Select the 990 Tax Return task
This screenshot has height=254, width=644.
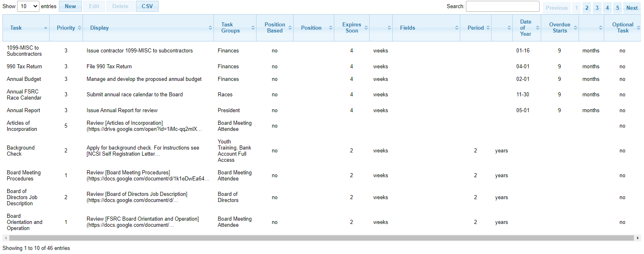[24, 66]
